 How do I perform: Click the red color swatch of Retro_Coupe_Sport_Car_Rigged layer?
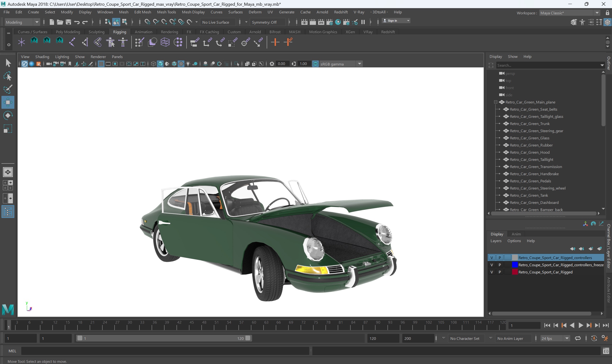tap(515, 272)
